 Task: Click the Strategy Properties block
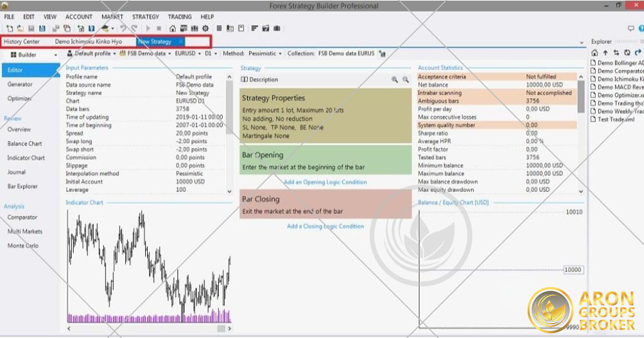point(325,116)
